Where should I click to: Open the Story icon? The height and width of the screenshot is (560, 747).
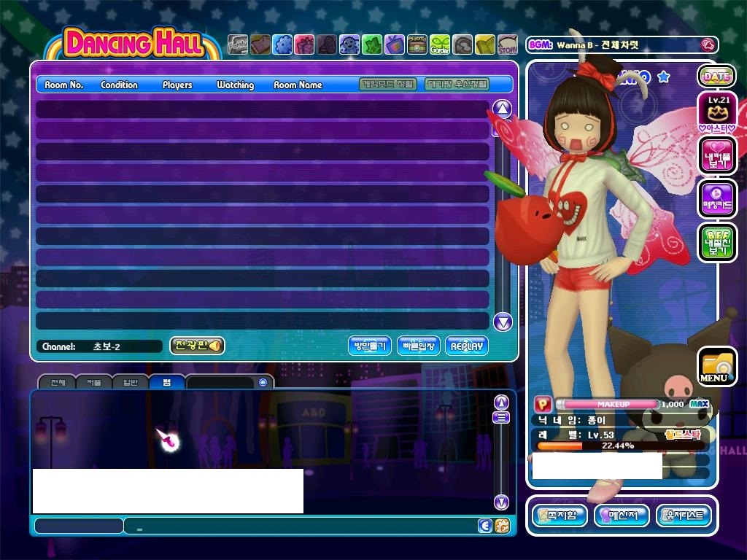tap(508, 44)
